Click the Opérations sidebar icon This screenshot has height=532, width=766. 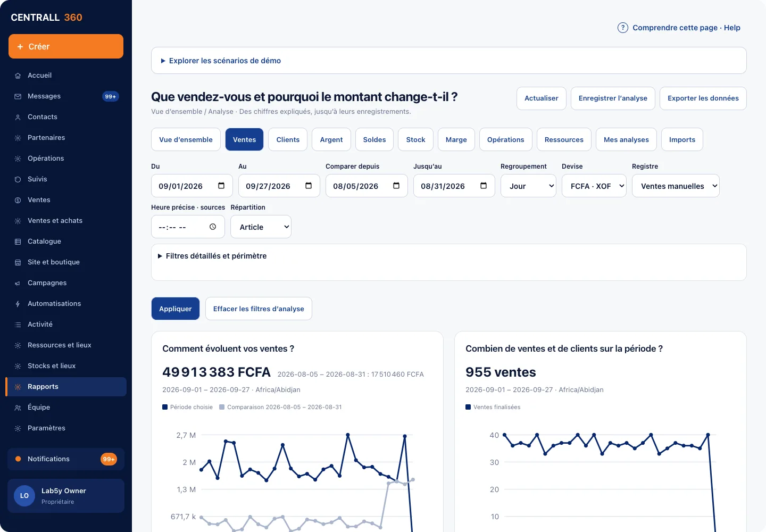click(x=18, y=159)
